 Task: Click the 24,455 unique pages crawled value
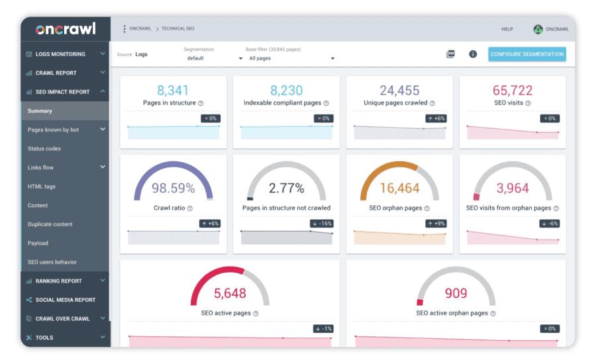click(x=399, y=91)
